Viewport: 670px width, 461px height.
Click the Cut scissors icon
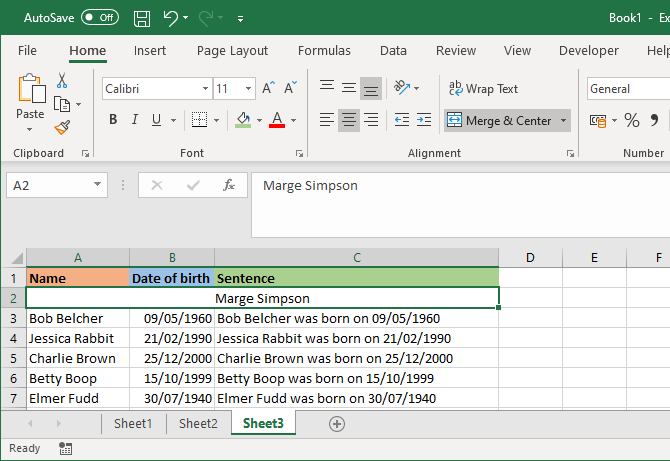[x=62, y=80]
